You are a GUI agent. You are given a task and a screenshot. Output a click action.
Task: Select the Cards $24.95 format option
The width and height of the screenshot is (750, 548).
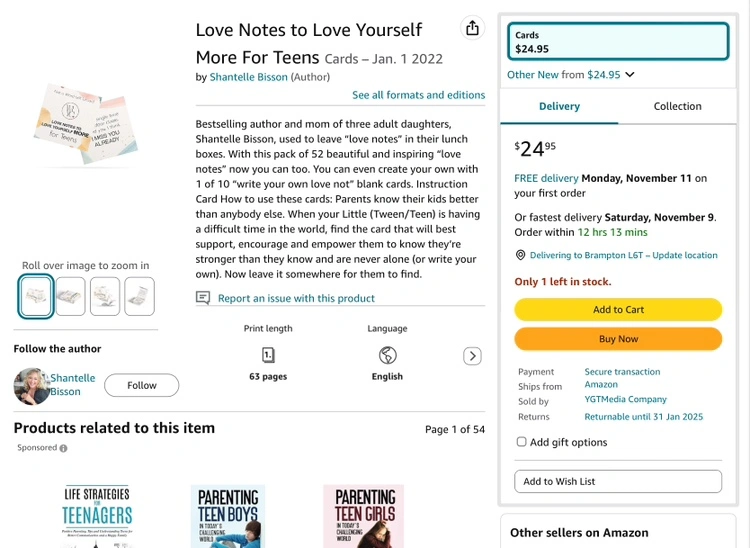point(617,42)
